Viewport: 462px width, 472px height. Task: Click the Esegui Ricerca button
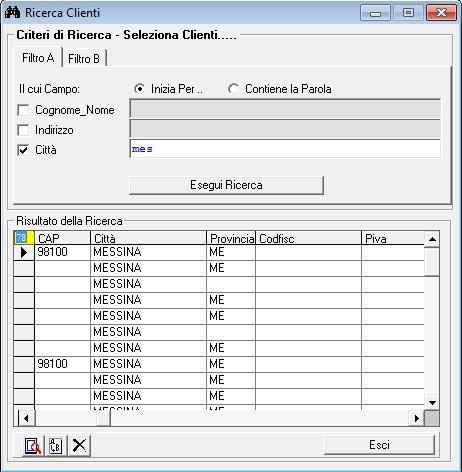[x=226, y=185]
